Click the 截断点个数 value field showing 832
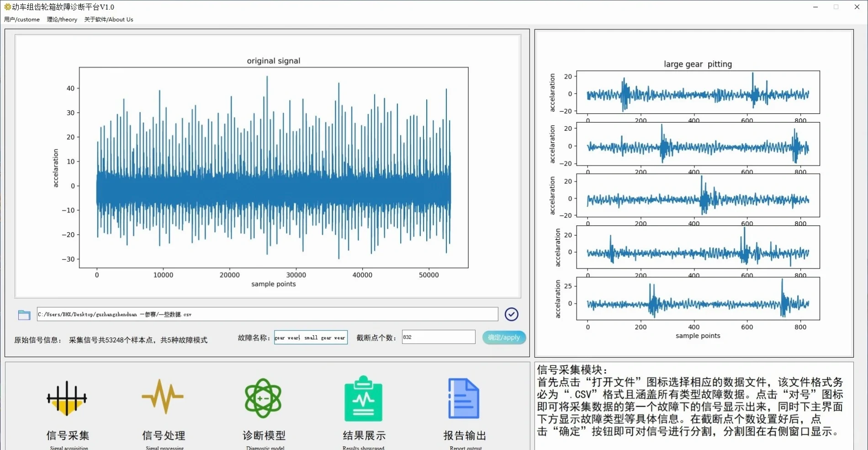868x450 pixels. [x=438, y=337]
